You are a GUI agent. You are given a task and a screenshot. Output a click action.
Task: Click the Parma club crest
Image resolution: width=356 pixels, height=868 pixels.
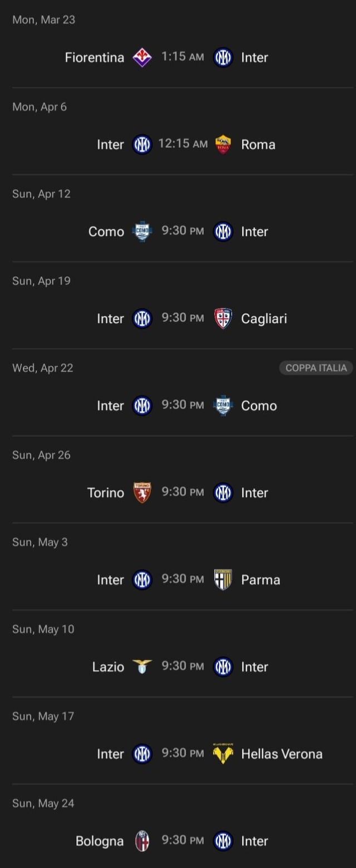tap(223, 580)
